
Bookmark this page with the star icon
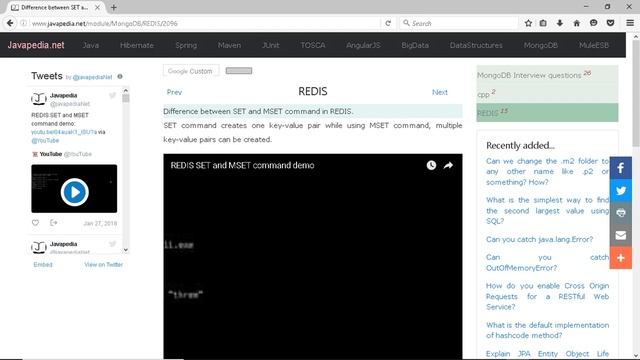pos(528,23)
